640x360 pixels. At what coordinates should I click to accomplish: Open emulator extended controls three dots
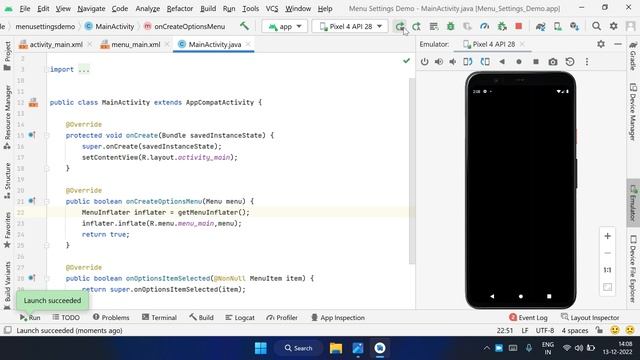pyautogui.click(x=587, y=62)
